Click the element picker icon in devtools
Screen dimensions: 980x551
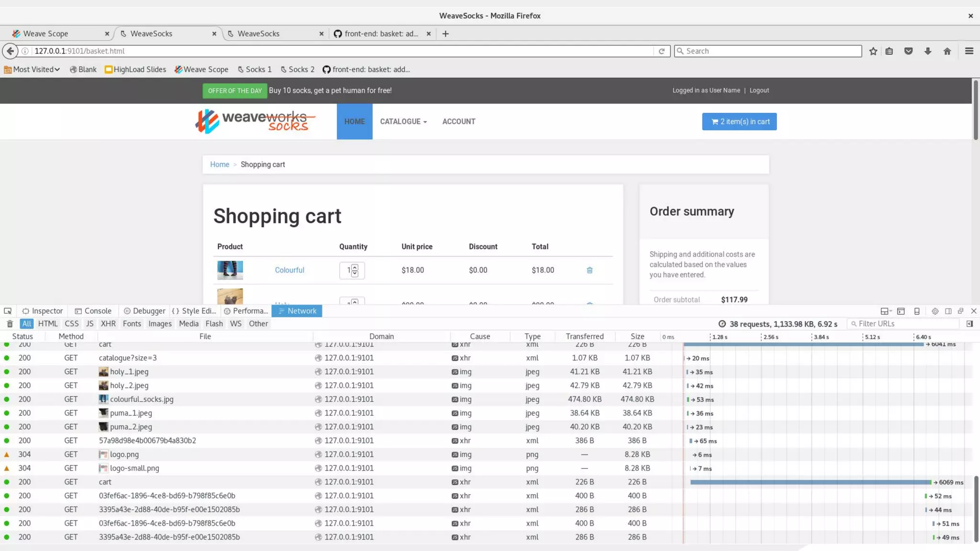click(x=8, y=311)
